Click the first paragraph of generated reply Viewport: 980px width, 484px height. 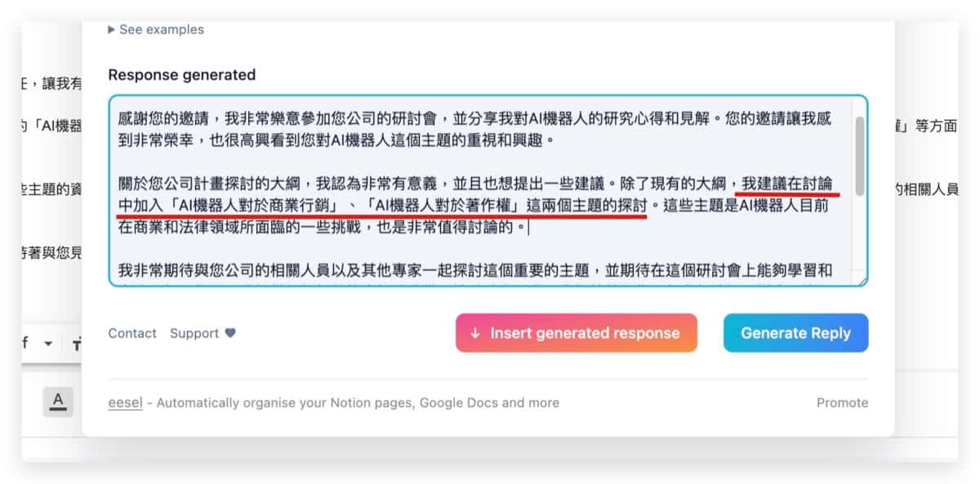475,129
